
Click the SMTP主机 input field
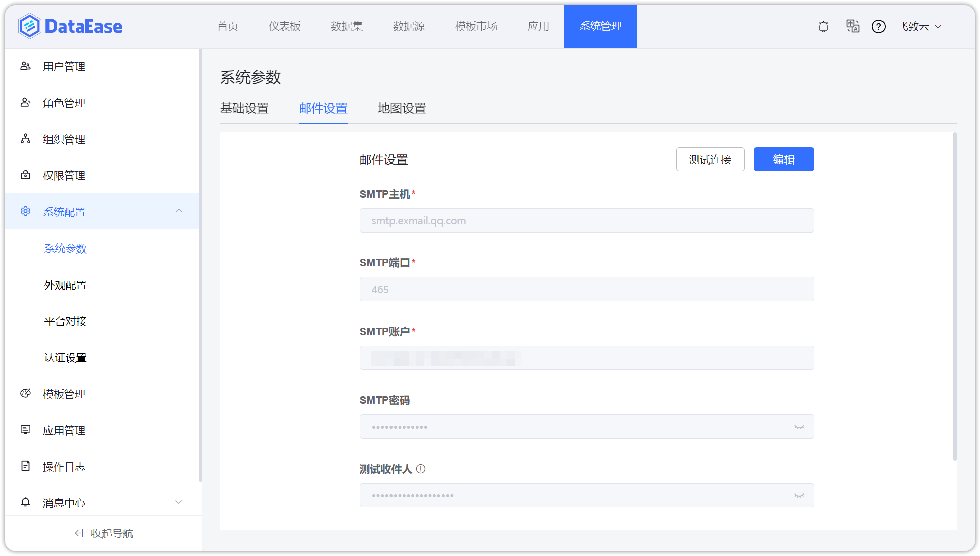[x=587, y=220]
